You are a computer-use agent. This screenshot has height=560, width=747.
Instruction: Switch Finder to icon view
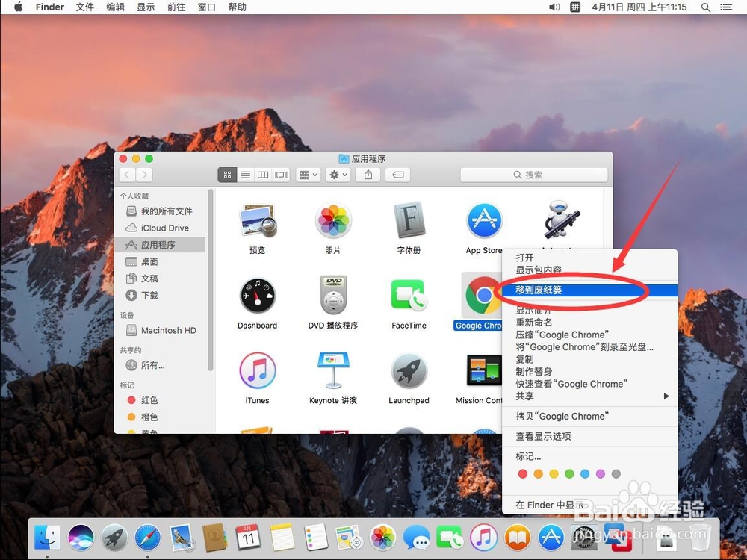coord(227,175)
